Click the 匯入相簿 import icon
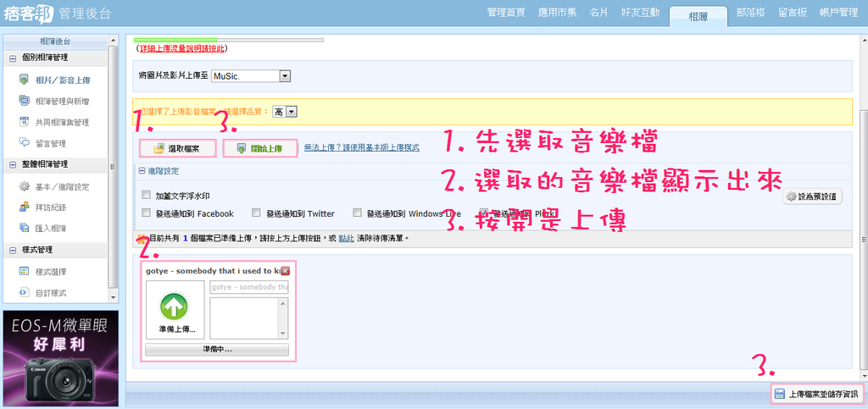 click(24, 227)
